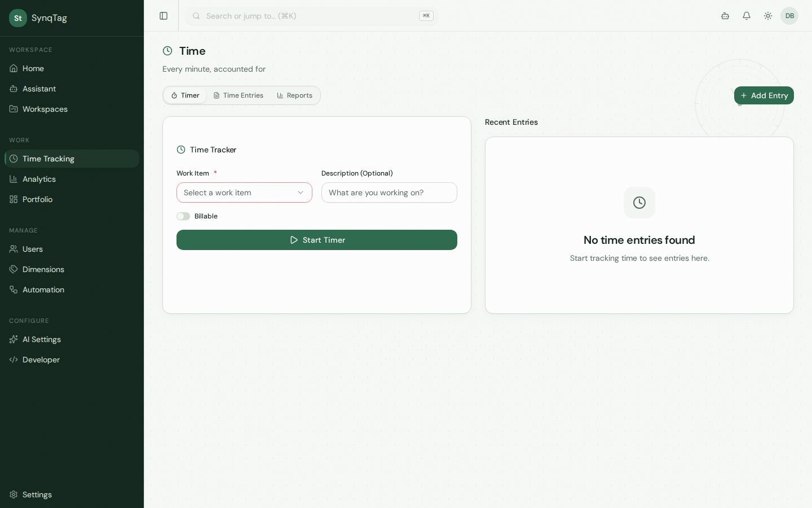Open Settings at sidebar bottom
This screenshot has width=812, height=508.
(72, 494)
